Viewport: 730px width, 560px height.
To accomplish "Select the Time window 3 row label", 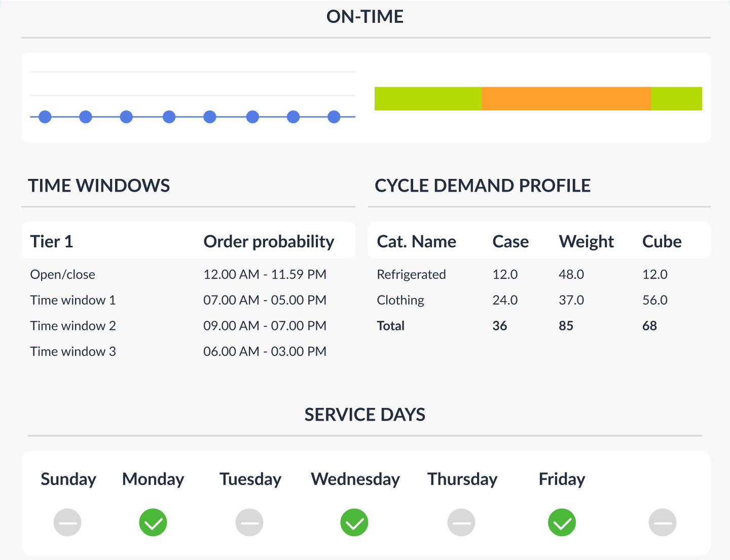I will point(73,351).
